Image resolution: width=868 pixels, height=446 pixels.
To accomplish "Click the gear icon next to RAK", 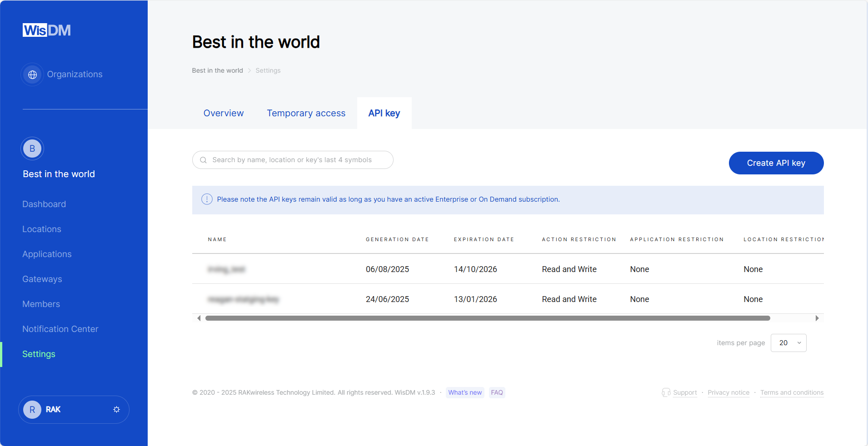I will coord(116,409).
